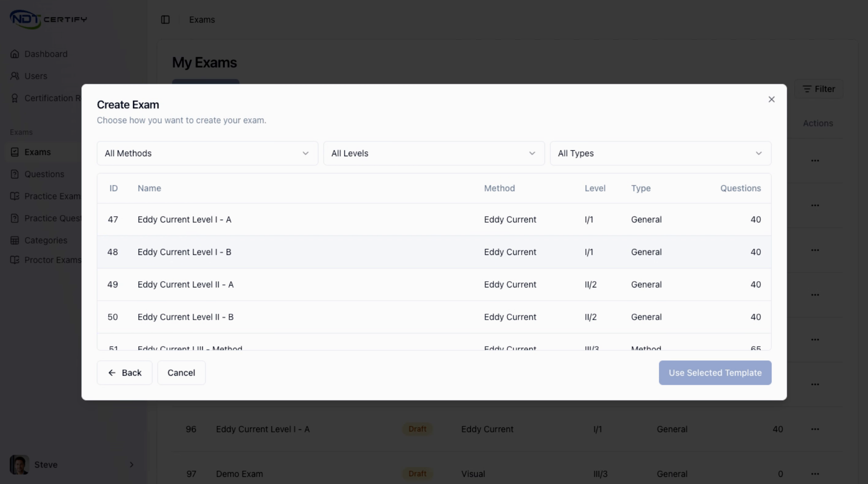This screenshot has width=868, height=484.
Task: Open Exams in the sidebar
Action: (38, 152)
